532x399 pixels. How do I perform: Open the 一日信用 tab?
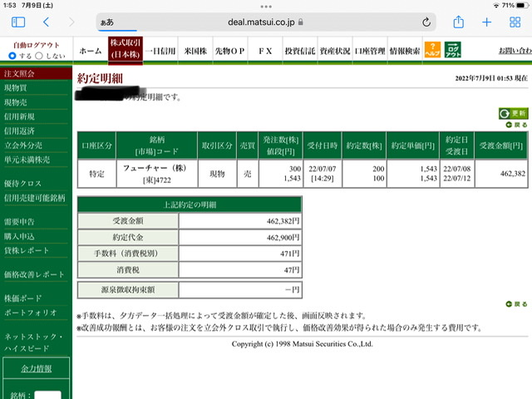point(160,51)
